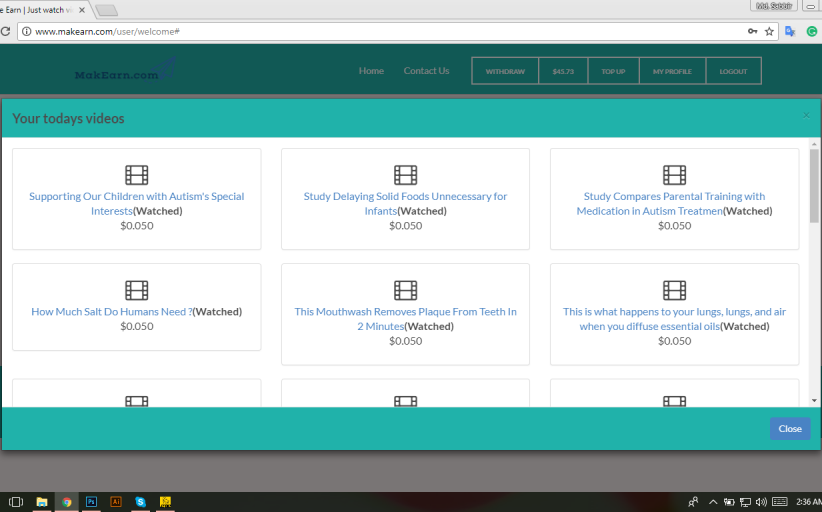
Task: Launch Illustrator from the taskbar
Action: point(115,501)
